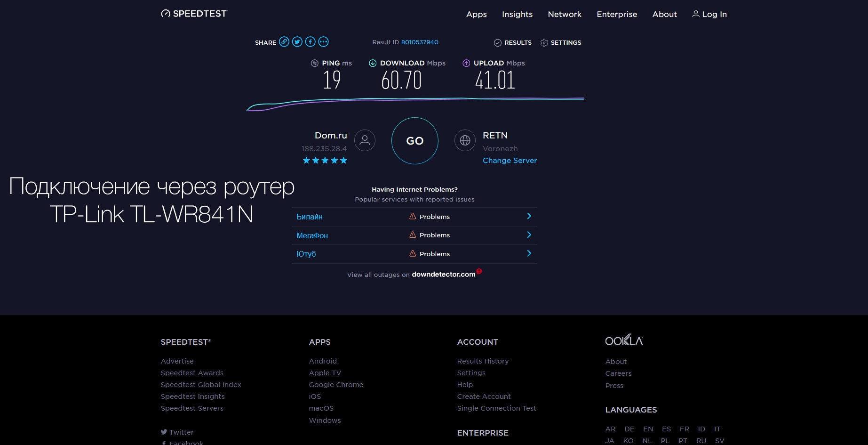
Task: Click the Log In person icon
Action: (696, 14)
